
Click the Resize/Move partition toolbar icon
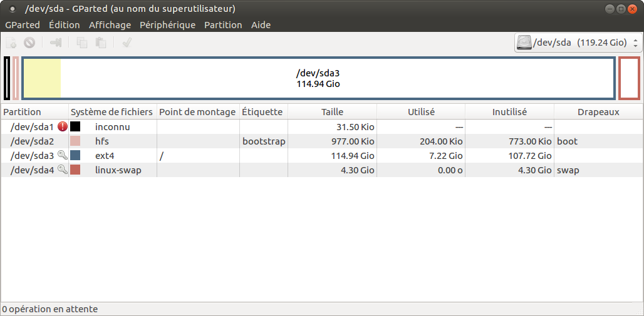click(56, 43)
